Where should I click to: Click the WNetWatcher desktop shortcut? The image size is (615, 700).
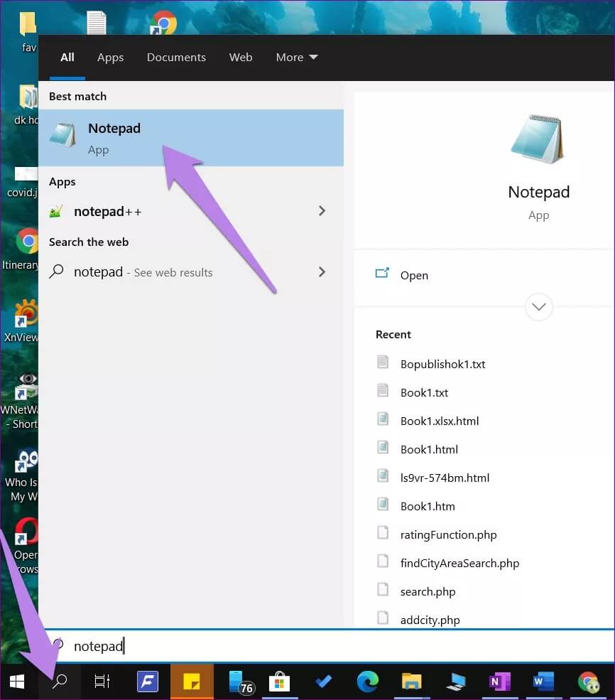(x=21, y=401)
